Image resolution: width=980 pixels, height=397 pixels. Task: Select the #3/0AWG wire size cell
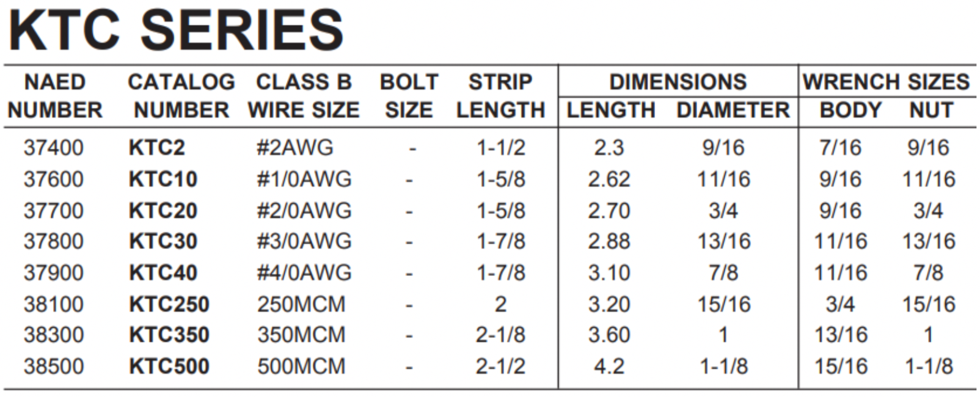pos(304,241)
